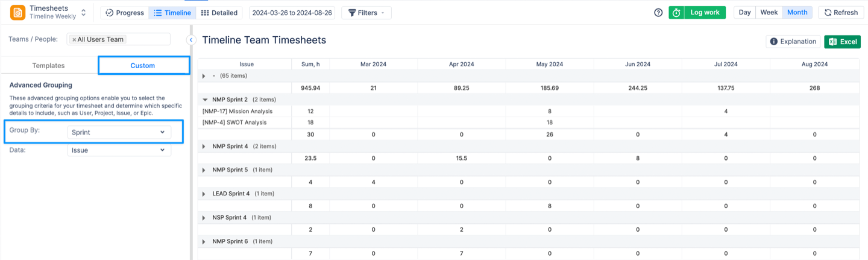Click the stopwatch timer icon
868x260 pixels.
tap(676, 13)
